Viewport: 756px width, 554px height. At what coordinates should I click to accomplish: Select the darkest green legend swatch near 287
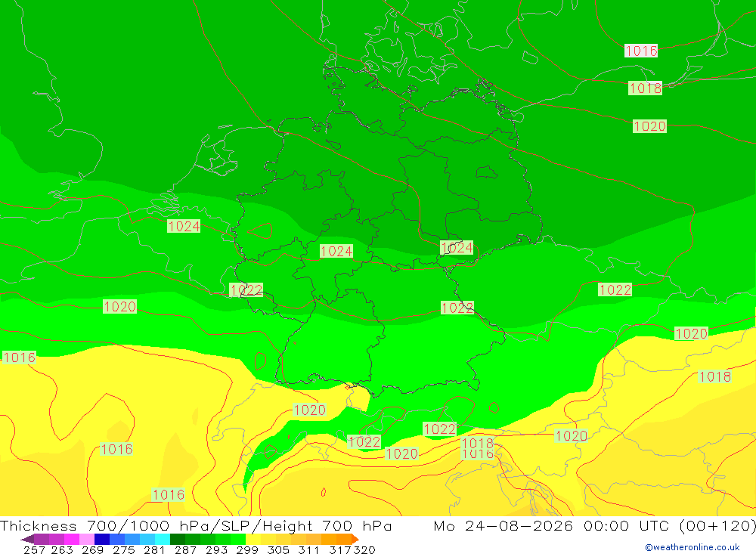178,539
